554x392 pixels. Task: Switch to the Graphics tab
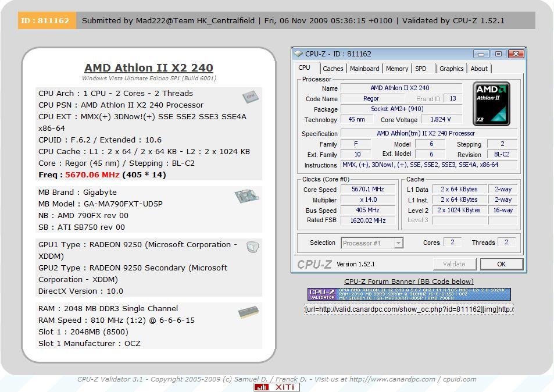coord(452,69)
